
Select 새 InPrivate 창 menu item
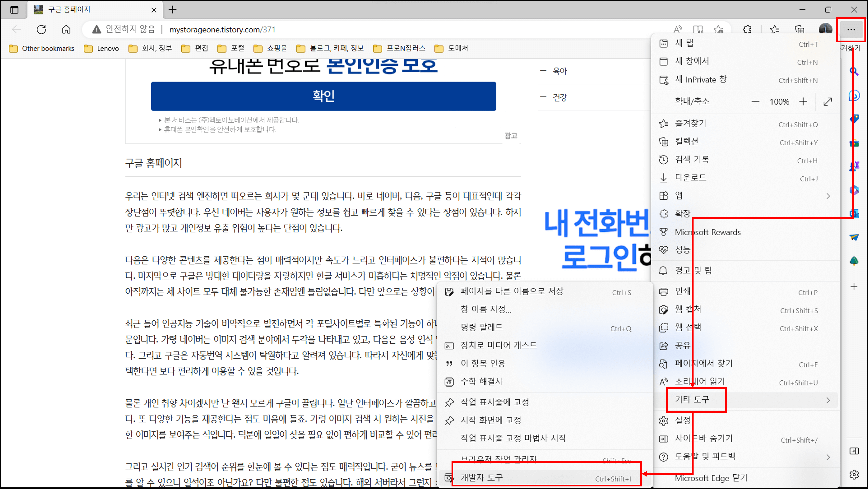pos(701,80)
